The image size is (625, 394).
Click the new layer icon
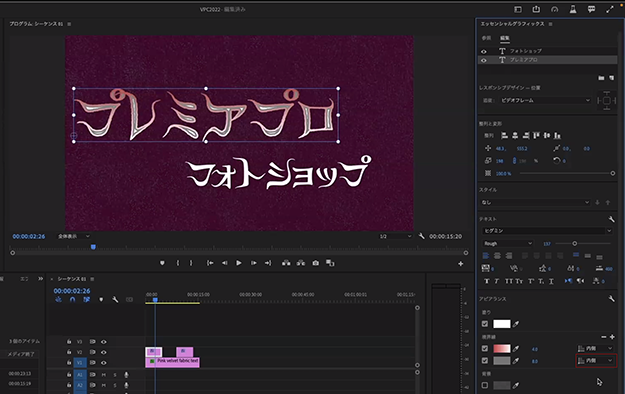click(x=611, y=78)
